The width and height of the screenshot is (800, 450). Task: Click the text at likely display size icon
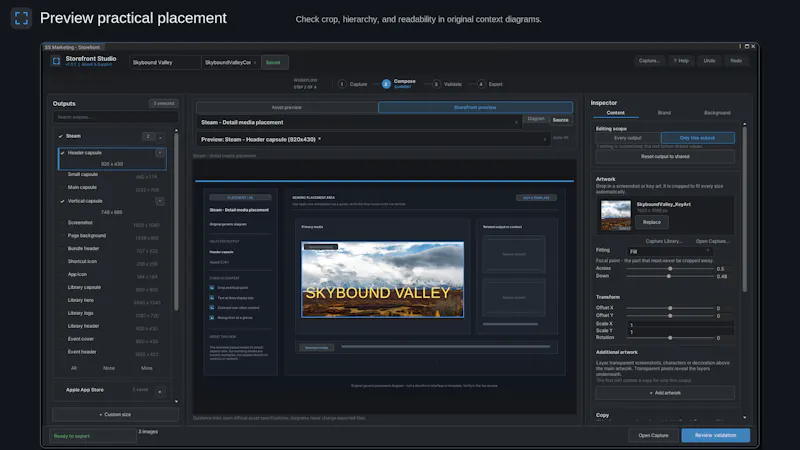tap(212, 297)
